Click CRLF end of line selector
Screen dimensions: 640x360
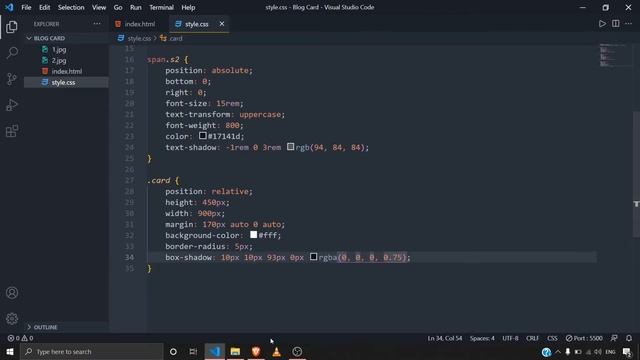[532, 338]
